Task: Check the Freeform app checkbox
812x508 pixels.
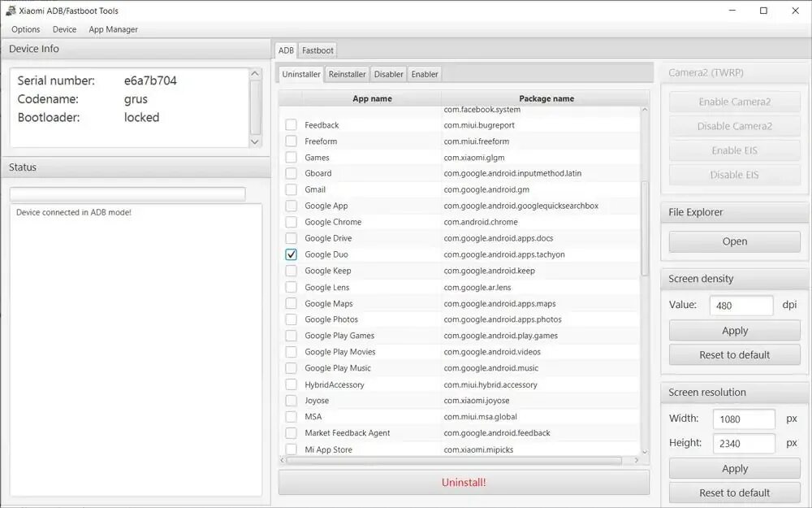Action: point(291,141)
